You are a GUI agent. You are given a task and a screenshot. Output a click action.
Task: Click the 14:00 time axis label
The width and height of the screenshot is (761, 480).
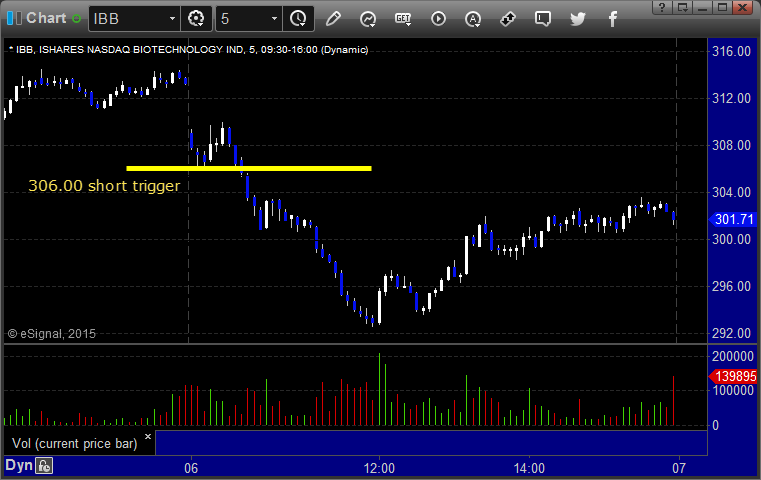[529, 468]
